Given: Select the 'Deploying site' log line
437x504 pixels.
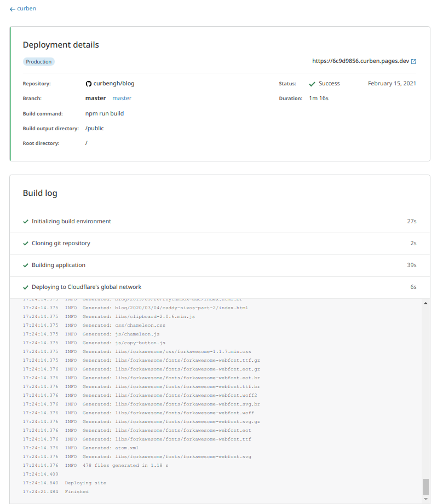Looking at the screenshot, I should (64, 483).
